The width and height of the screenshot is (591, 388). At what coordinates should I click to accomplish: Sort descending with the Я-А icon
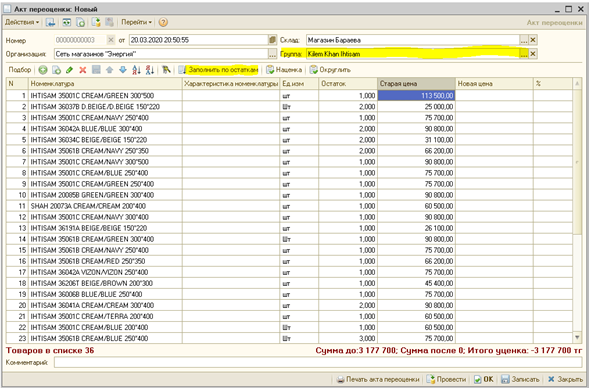pyautogui.click(x=150, y=70)
